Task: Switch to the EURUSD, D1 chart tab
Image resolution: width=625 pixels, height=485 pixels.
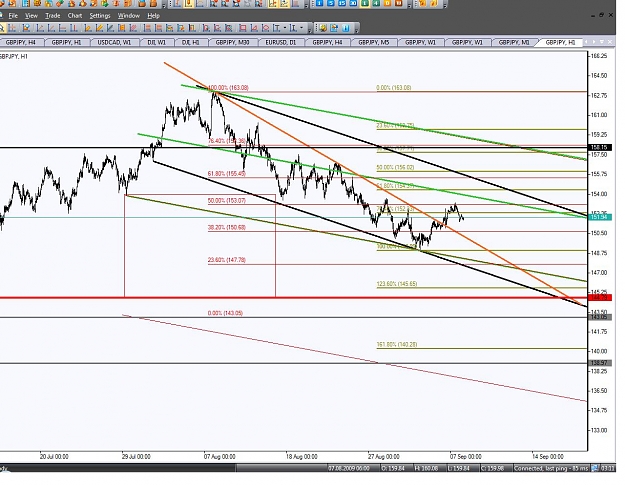Action: click(281, 42)
